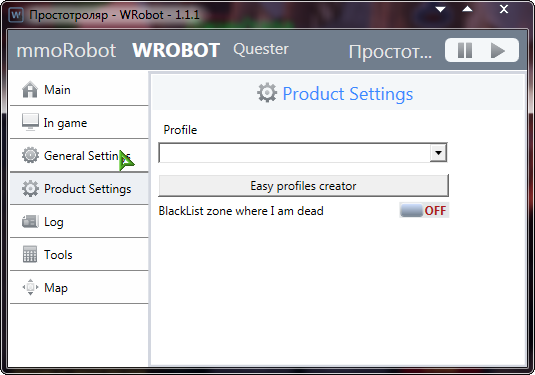Open the Log tab label
The height and width of the screenshot is (375, 535).
tap(54, 222)
